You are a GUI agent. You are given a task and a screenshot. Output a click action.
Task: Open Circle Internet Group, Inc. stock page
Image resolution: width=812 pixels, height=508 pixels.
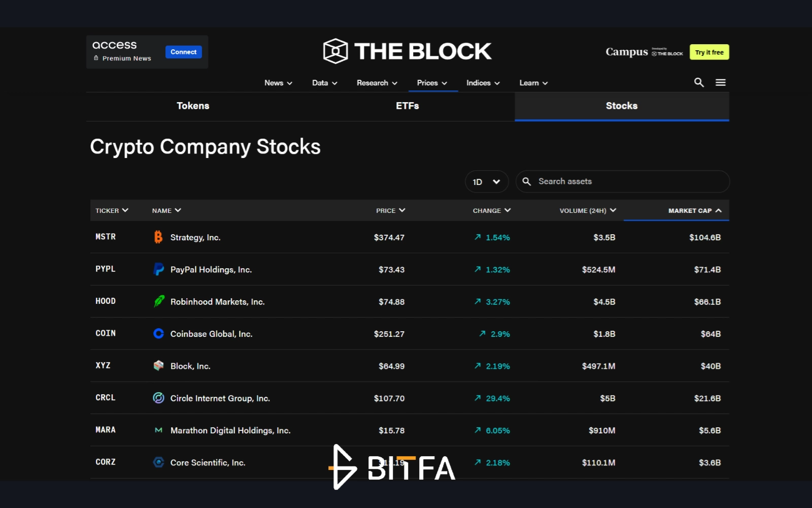(220, 398)
